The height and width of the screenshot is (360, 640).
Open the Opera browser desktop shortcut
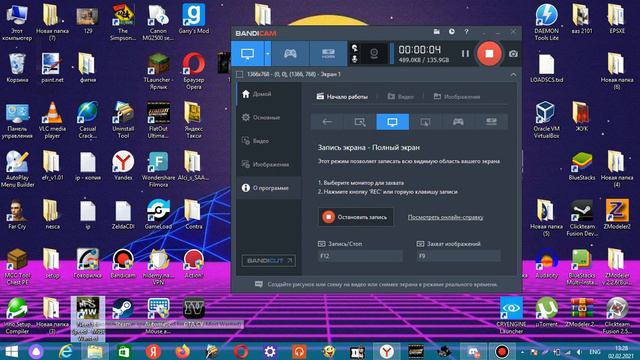click(x=193, y=71)
